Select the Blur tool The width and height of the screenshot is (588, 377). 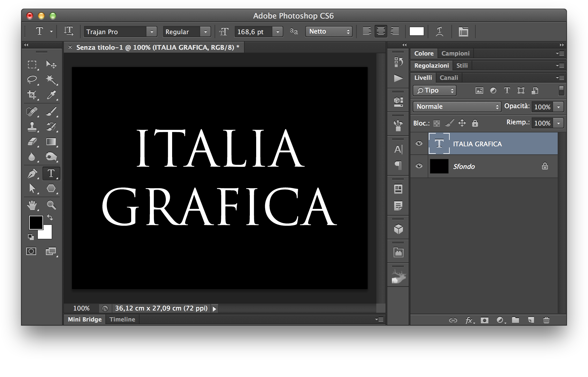pyautogui.click(x=32, y=157)
